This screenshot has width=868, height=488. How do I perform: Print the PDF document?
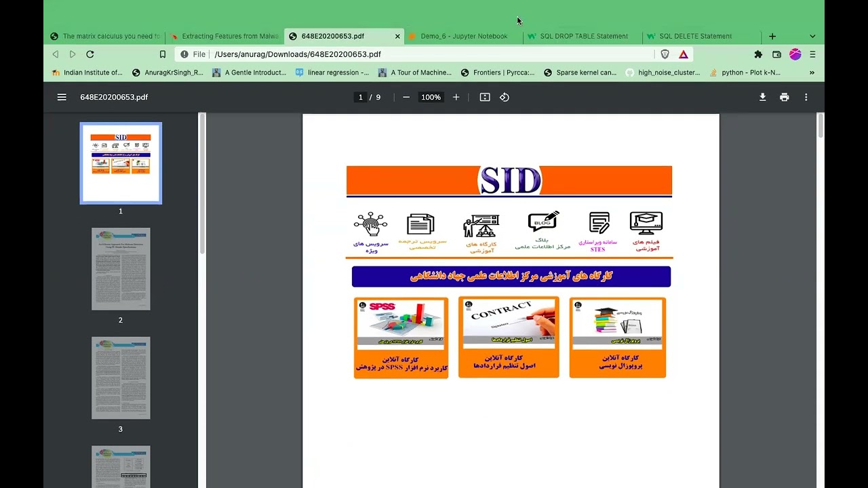click(784, 97)
